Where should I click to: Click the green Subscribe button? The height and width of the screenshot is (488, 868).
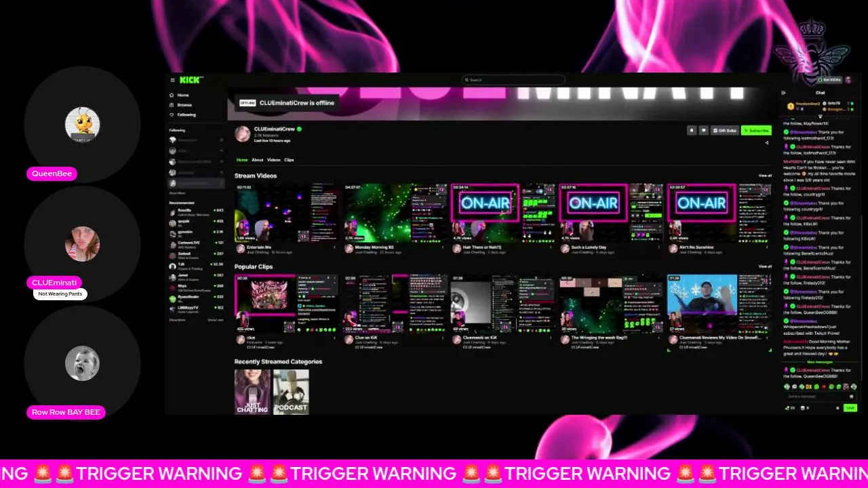(756, 130)
